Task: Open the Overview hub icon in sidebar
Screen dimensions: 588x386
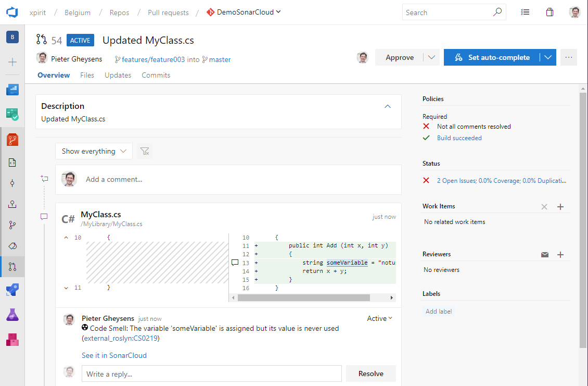Action: [x=12, y=90]
